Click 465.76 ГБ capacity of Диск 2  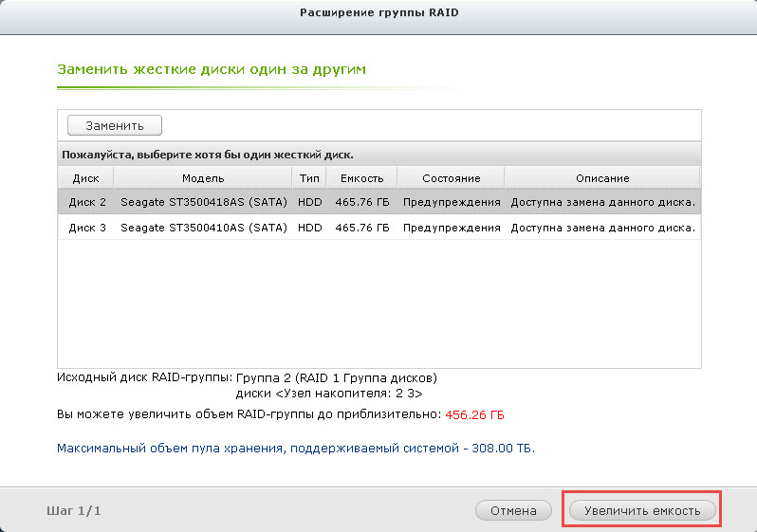(362, 202)
